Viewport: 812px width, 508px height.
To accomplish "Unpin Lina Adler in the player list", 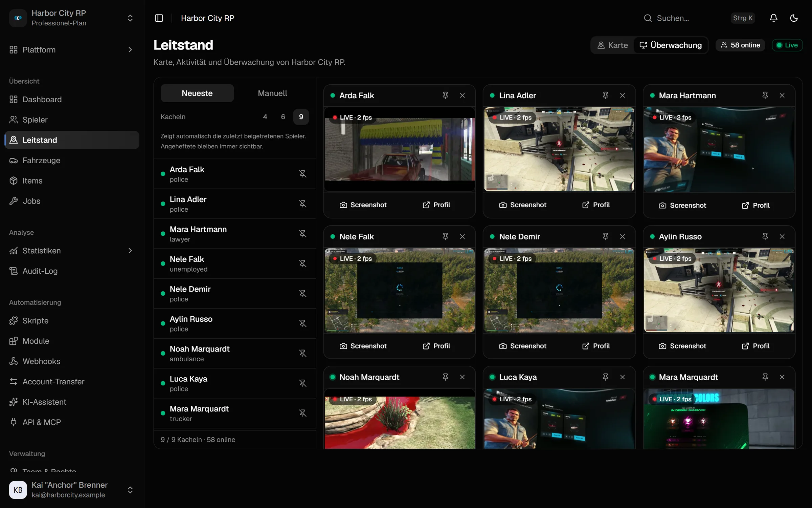I will click(302, 204).
